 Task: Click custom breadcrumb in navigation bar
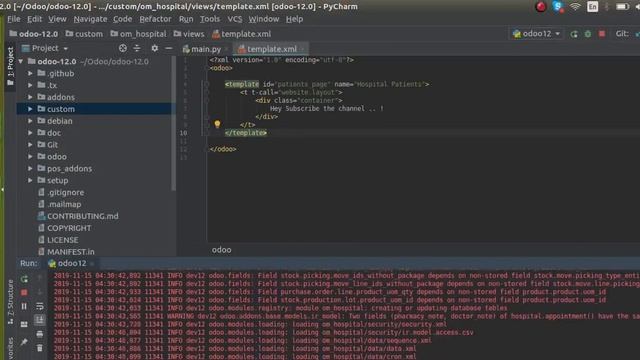(x=84, y=34)
